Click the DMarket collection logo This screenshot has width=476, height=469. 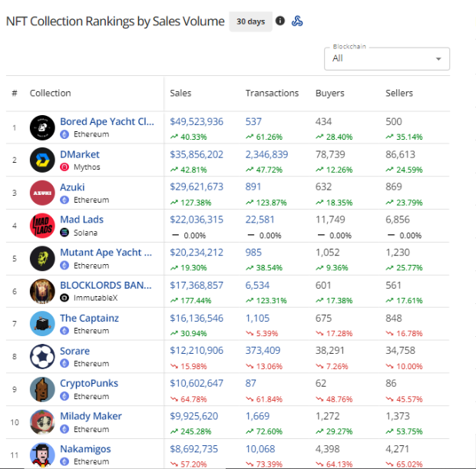coord(42,160)
